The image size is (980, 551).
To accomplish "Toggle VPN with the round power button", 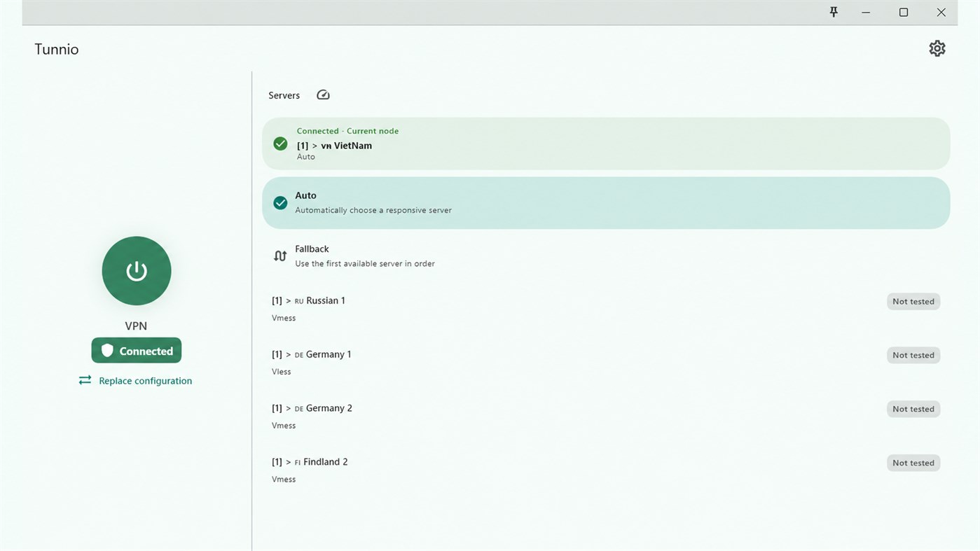I will pos(137,271).
